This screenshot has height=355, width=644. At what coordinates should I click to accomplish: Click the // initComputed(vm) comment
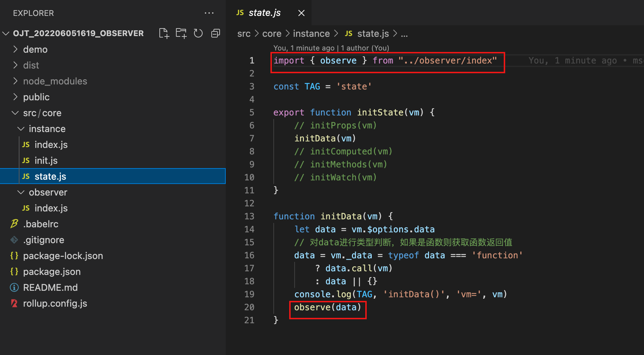[343, 152]
